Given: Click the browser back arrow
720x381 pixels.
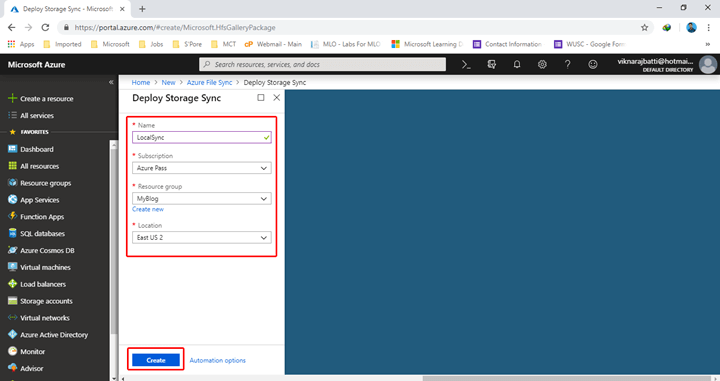Looking at the screenshot, I should tap(12, 28).
